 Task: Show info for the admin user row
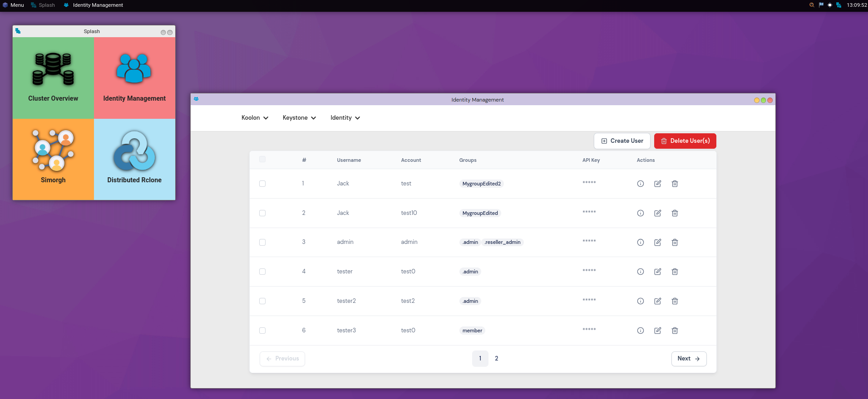click(x=641, y=242)
